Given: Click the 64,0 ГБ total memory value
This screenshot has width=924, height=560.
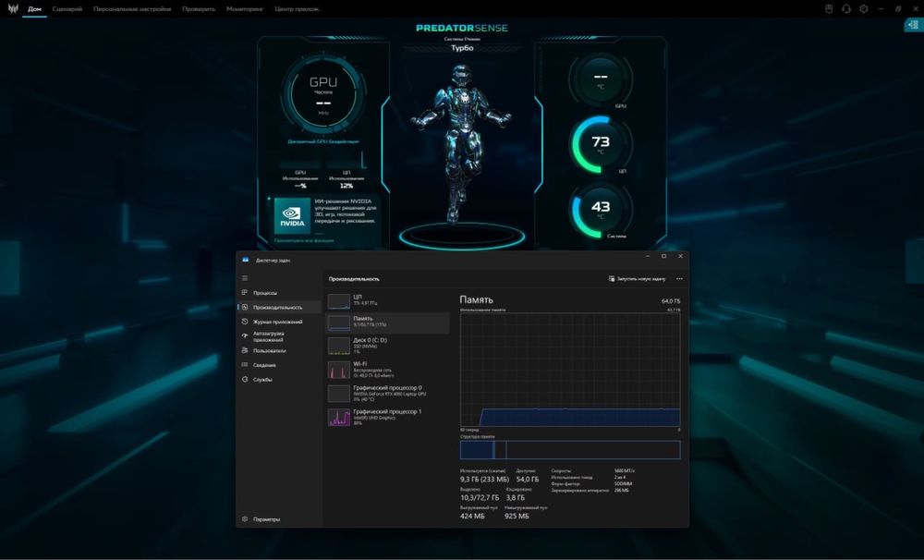Looking at the screenshot, I should click(671, 300).
